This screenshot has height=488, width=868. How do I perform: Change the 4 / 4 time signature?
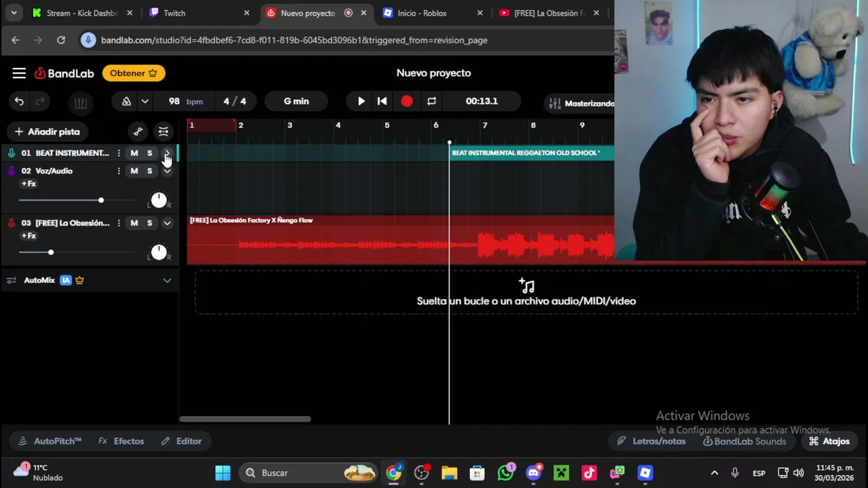pyautogui.click(x=235, y=102)
